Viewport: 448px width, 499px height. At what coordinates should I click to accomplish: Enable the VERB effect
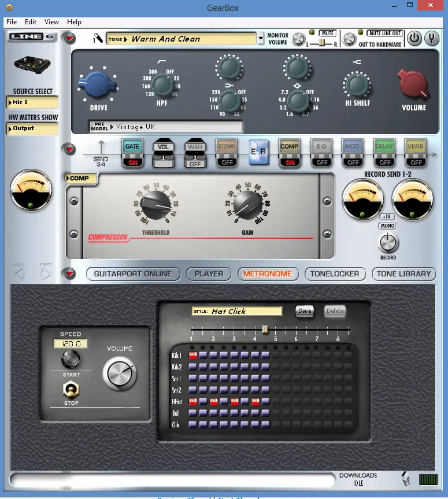(415, 154)
